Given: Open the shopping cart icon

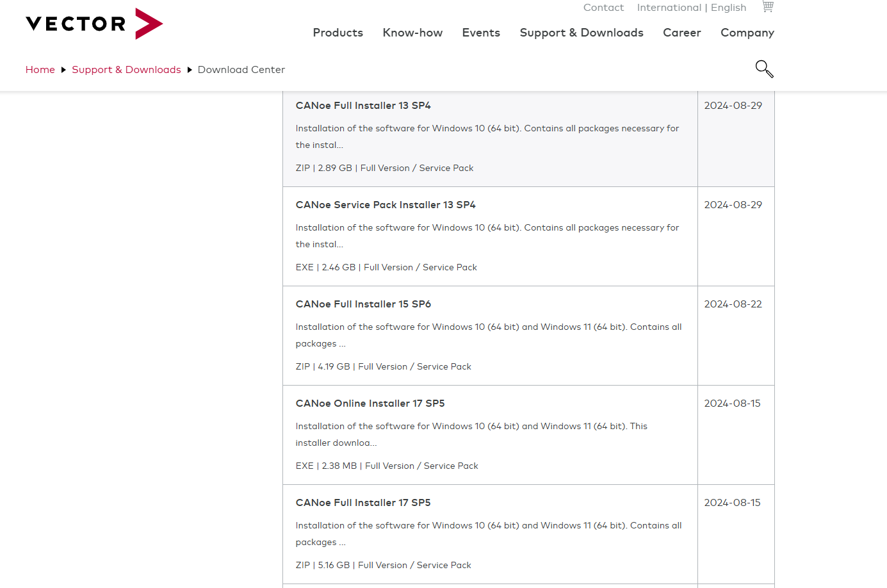Looking at the screenshot, I should point(767,7).
